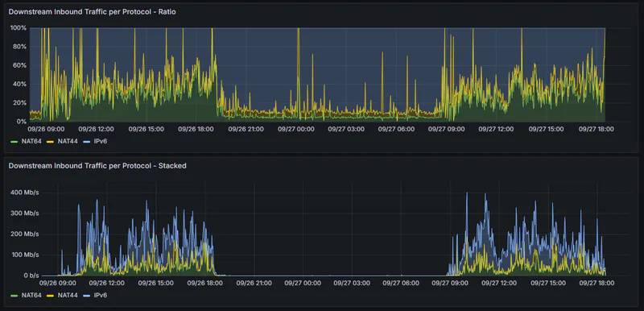Click 09/27 00:00 tick in Stacked panel

(x=303, y=283)
